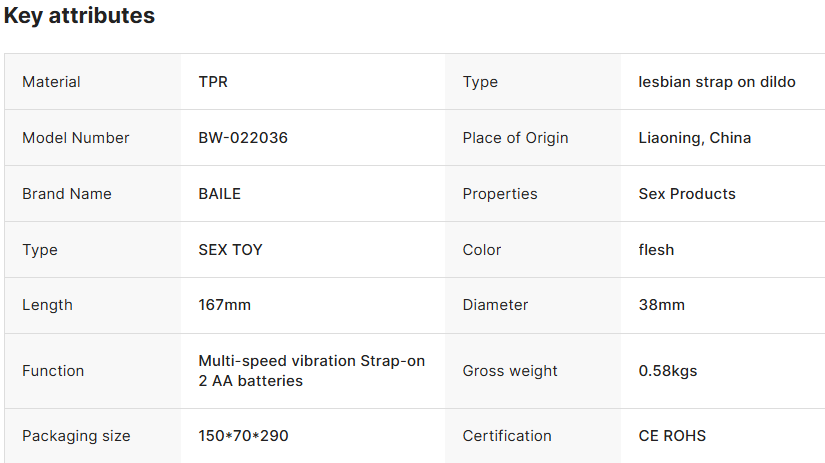825x463 pixels.
Task: Select the 167mm length value
Action: pos(225,305)
